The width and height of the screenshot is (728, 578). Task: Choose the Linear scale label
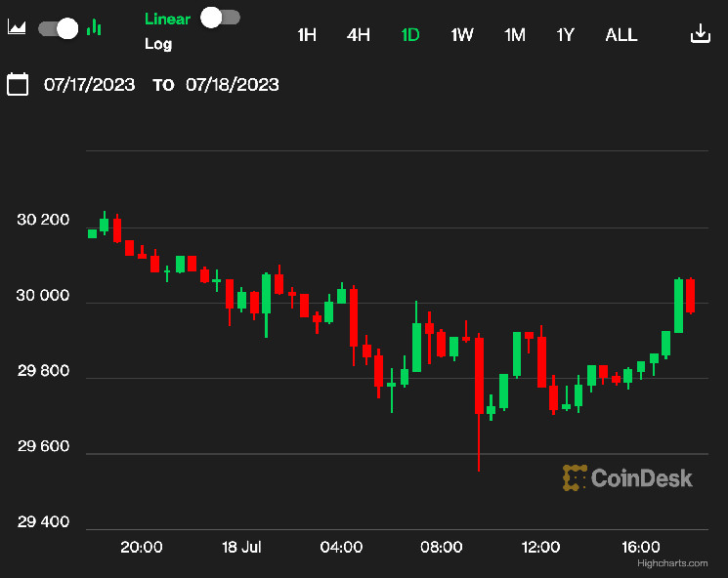(x=167, y=19)
